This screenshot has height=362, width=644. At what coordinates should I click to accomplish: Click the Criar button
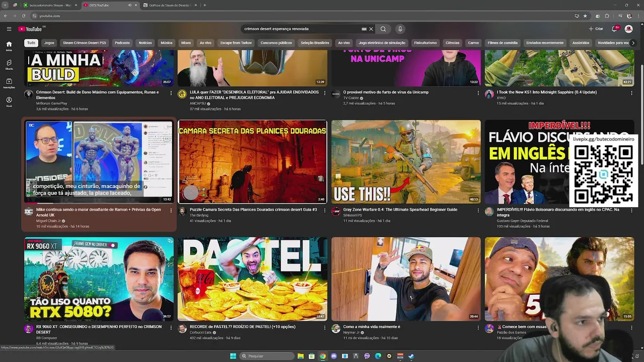(596, 29)
